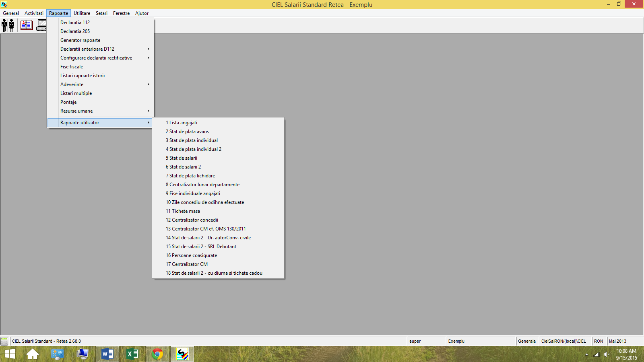
Task: Select 11 Tichete masa
Action: coord(218,211)
